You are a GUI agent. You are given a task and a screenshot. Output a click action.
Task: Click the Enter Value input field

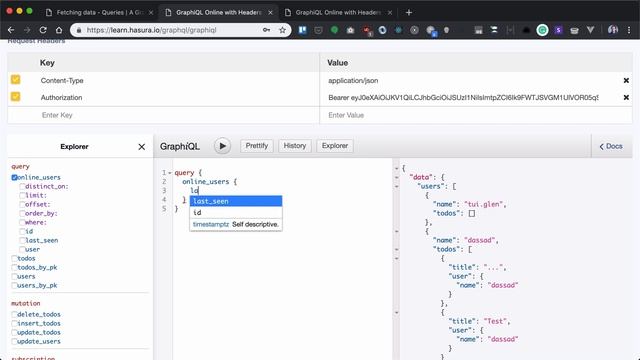point(476,115)
